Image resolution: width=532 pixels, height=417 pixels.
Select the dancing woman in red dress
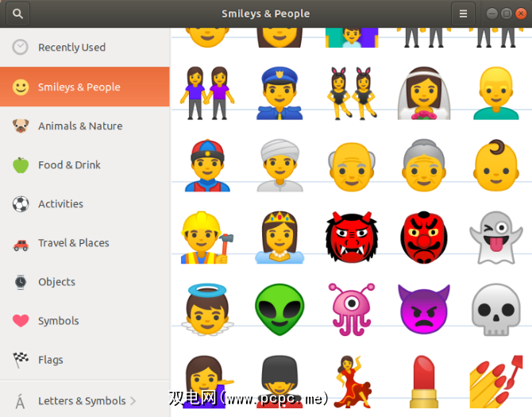352,382
